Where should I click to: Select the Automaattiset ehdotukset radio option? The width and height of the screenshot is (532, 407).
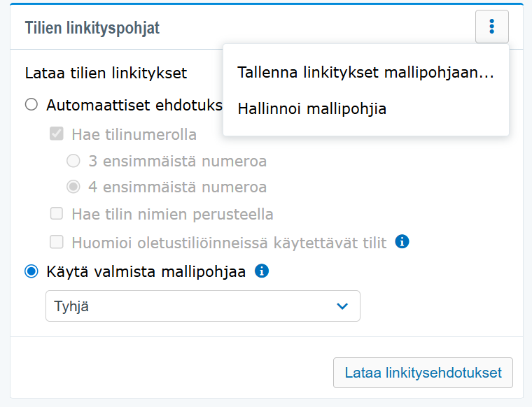click(x=31, y=105)
